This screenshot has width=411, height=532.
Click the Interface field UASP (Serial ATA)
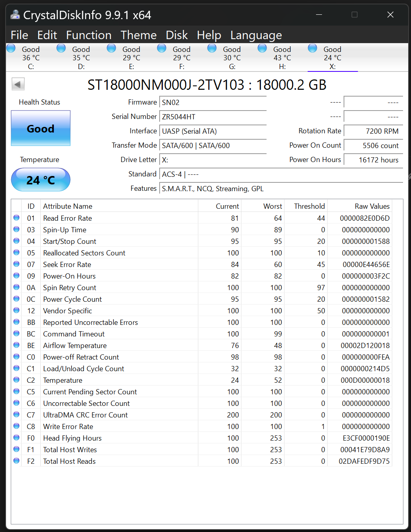pyautogui.click(x=213, y=131)
